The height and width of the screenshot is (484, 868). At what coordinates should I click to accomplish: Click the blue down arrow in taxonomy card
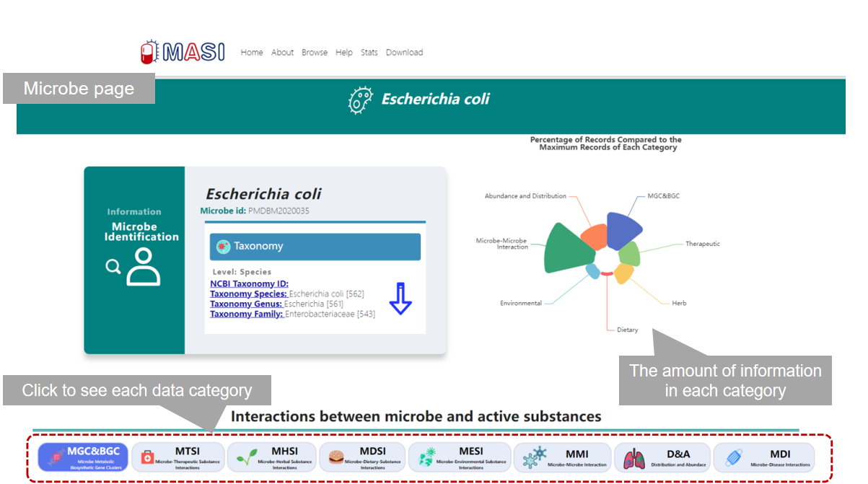tap(400, 299)
